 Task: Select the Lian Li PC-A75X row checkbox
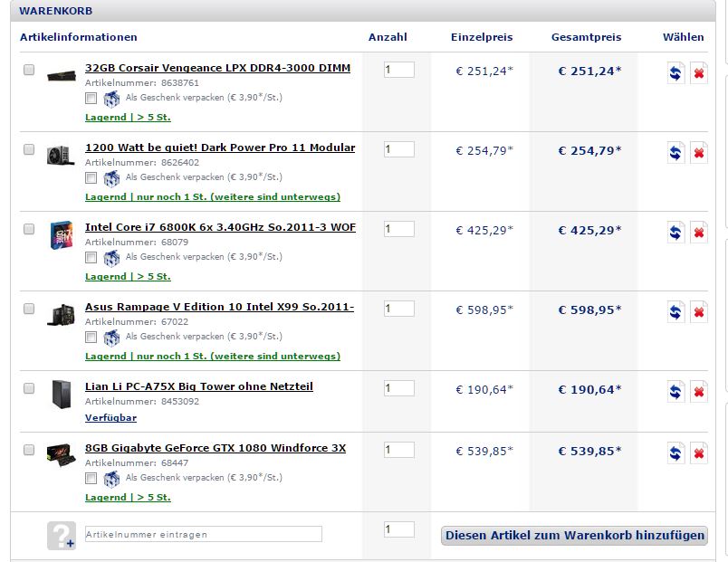pyautogui.click(x=29, y=388)
